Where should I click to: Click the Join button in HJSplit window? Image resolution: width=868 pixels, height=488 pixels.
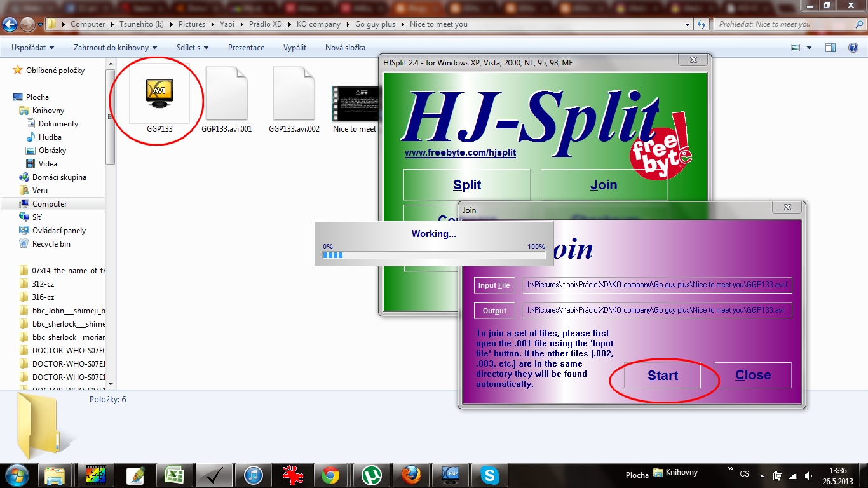(604, 185)
